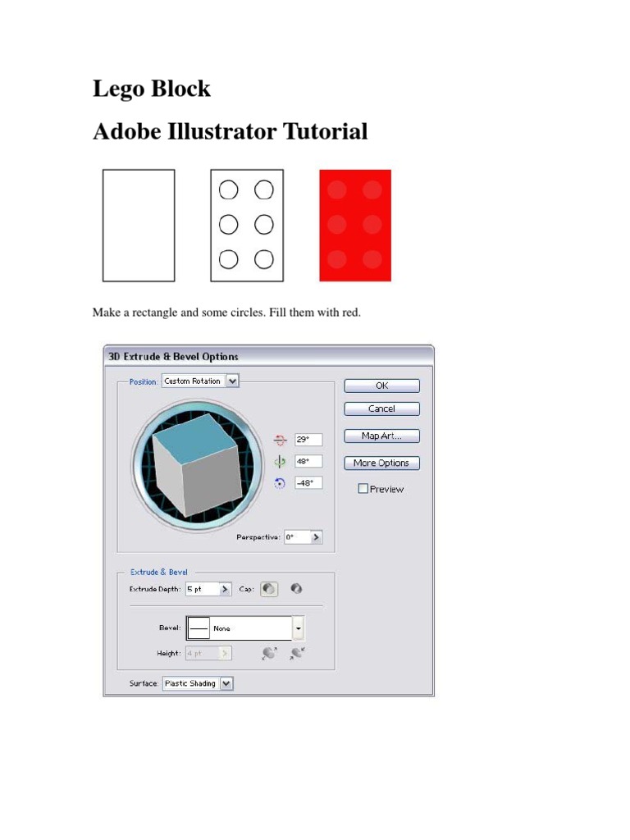The image size is (630, 840).
Task: Click the red filled Lego rectangle
Action: pyautogui.click(x=355, y=226)
